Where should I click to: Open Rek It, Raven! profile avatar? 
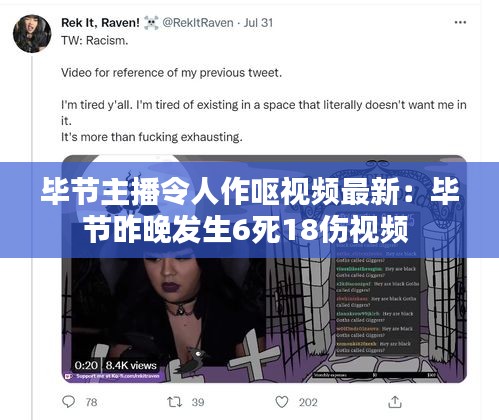tap(32, 34)
